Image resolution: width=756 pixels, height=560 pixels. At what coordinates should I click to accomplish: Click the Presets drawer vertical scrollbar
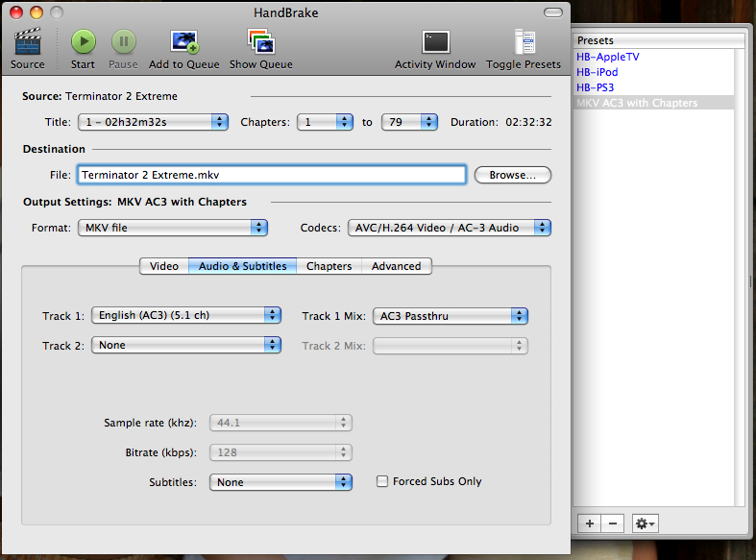point(740,277)
